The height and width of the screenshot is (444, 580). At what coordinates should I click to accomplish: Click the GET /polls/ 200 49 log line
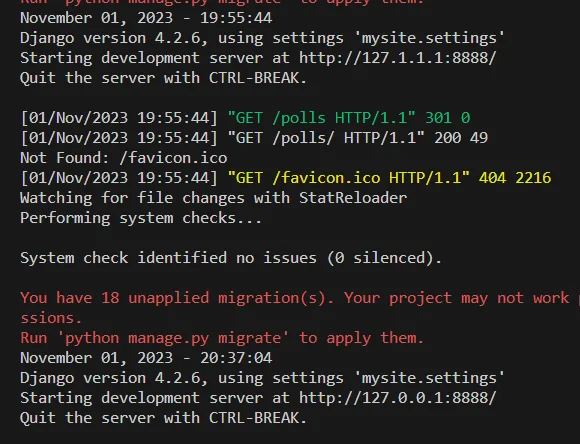[x=254, y=138]
